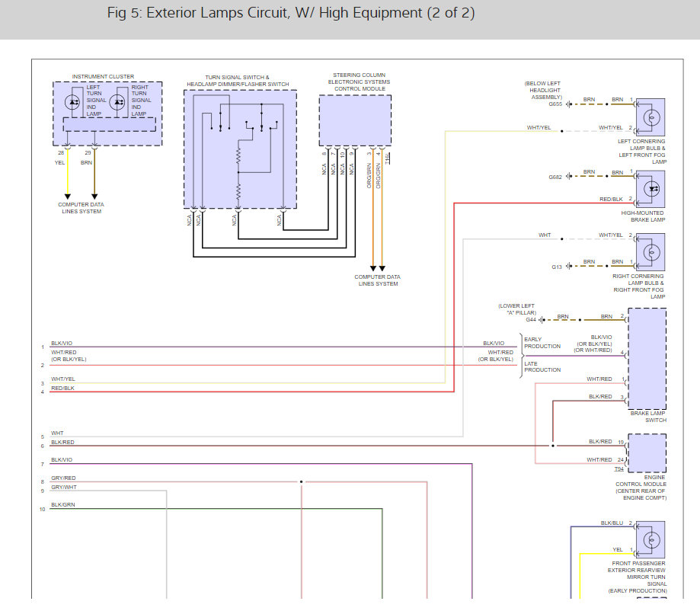Click the BLK/BLU wire label at the mirror turn signal

(x=612, y=523)
